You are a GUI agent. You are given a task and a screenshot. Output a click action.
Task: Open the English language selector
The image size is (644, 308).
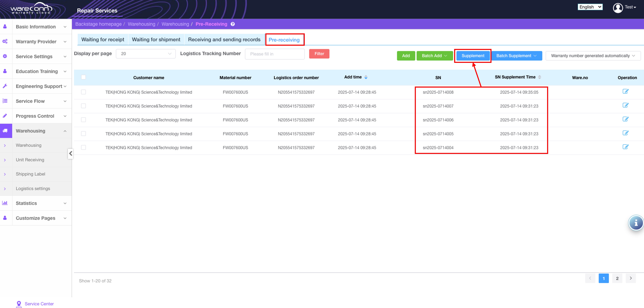[590, 7]
